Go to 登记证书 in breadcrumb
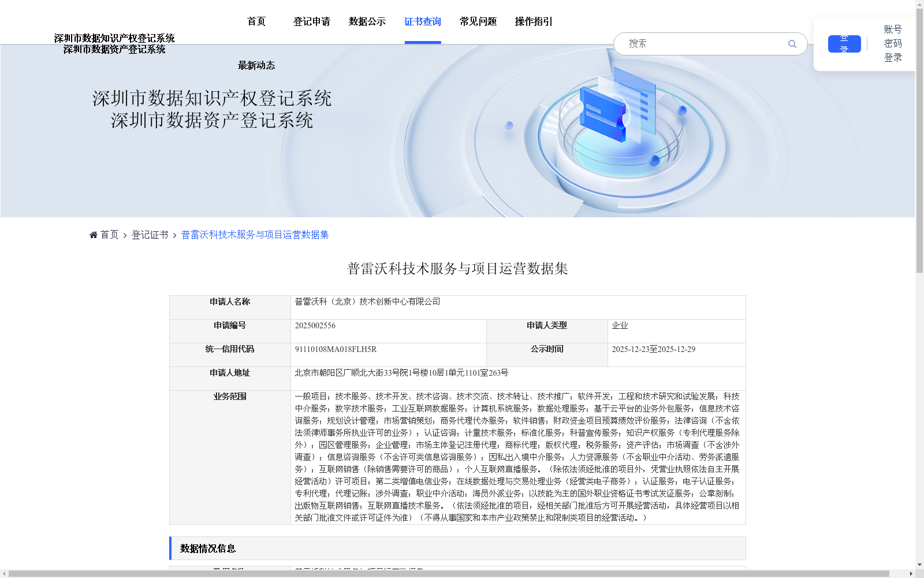924x578 pixels. point(150,235)
